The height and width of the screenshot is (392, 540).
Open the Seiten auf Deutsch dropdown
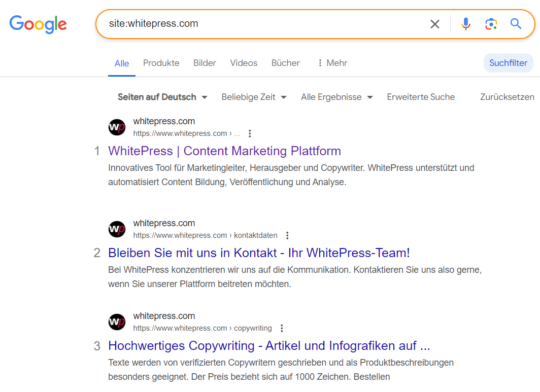click(162, 97)
